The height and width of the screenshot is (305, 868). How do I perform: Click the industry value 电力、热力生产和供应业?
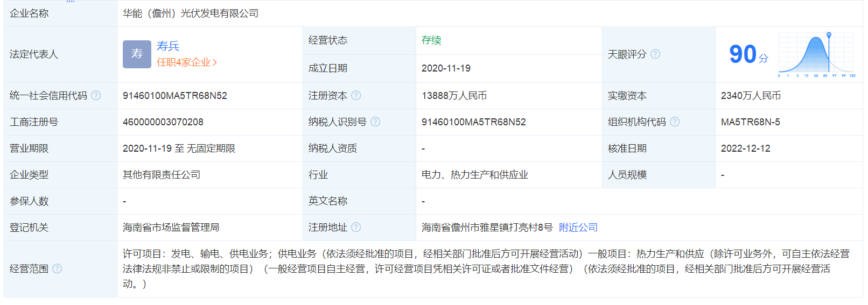[x=474, y=175]
